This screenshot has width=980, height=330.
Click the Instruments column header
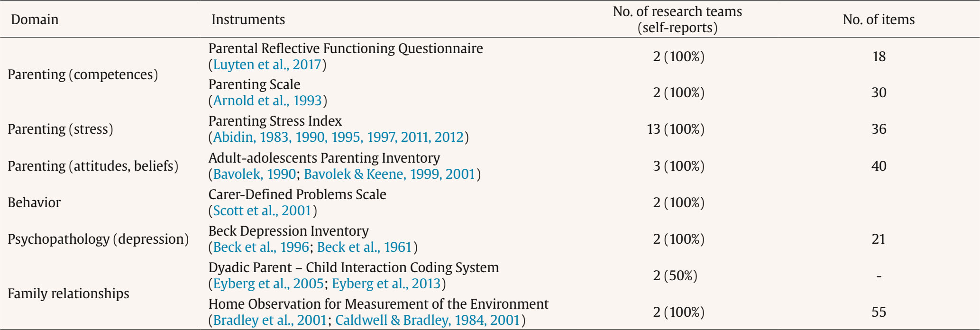coord(248,19)
